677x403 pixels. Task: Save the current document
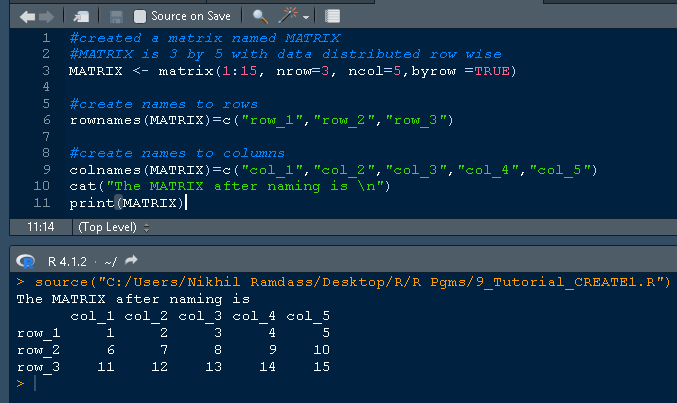tap(116, 16)
